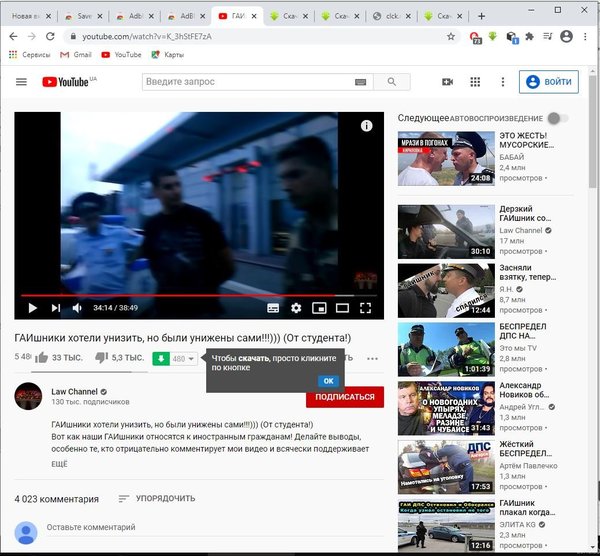Open Александр Новиков video thumbnail
Viewport: 600px width, 556px height.
point(446,408)
